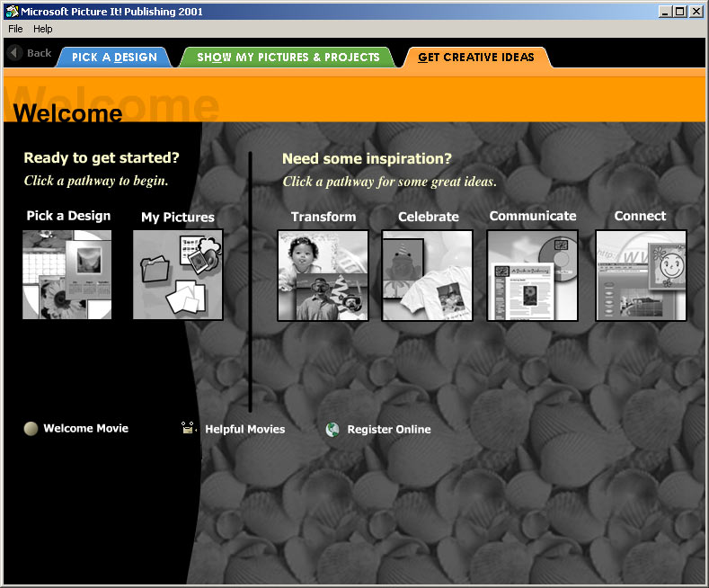Minimize the Picture It! window
Screen dimensions: 709x588
(x=664, y=12)
